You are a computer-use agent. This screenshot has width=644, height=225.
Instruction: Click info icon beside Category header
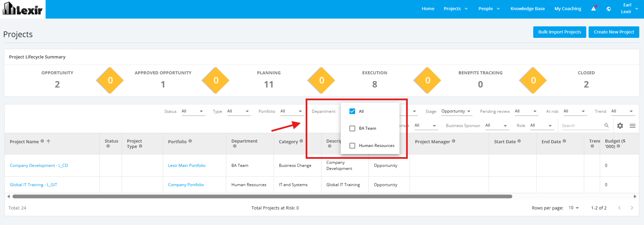coord(301,141)
